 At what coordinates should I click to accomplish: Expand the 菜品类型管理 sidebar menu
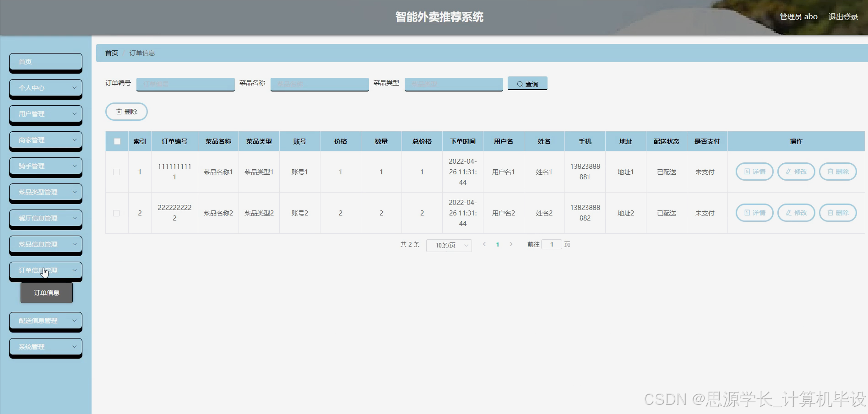tap(46, 192)
